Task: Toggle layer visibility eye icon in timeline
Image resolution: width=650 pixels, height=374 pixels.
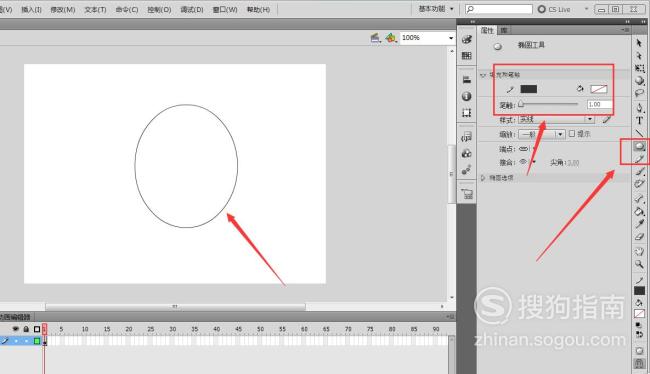Action: pyautogui.click(x=16, y=329)
